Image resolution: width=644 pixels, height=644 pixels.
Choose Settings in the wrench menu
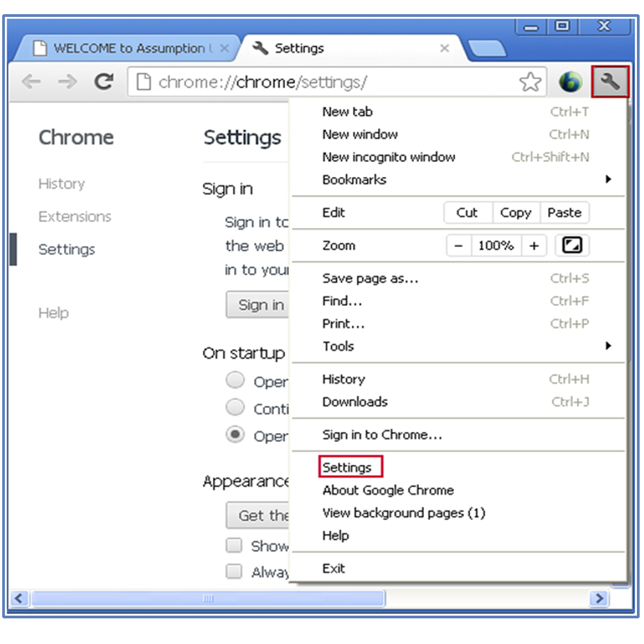(x=347, y=467)
